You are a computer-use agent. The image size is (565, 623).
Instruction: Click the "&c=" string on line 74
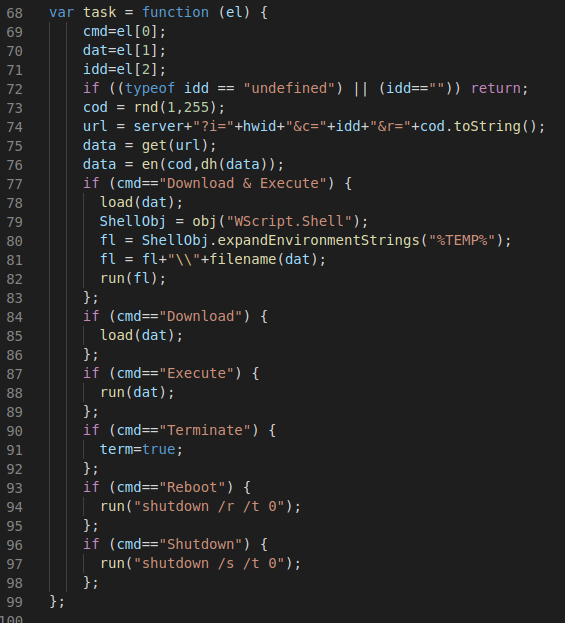click(x=306, y=126)
